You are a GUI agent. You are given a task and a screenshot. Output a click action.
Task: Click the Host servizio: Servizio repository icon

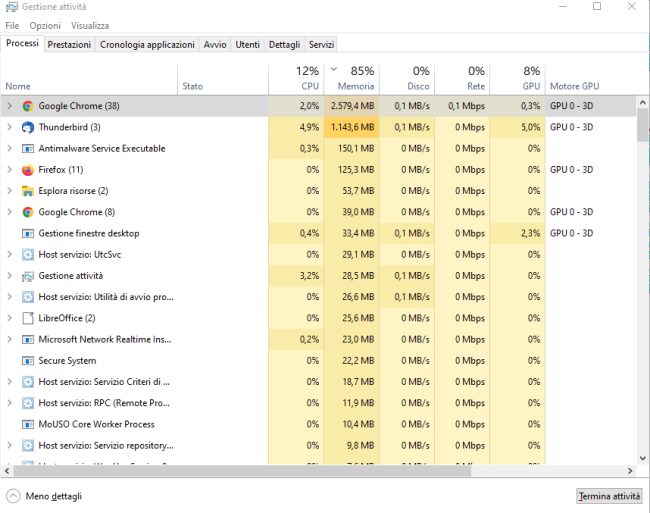pos(28,446)
